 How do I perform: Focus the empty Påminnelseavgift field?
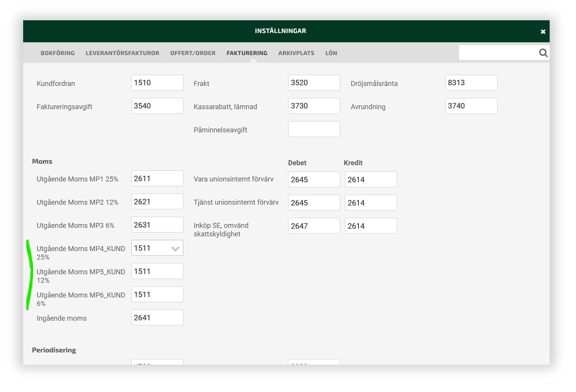(x=314, y=129)
